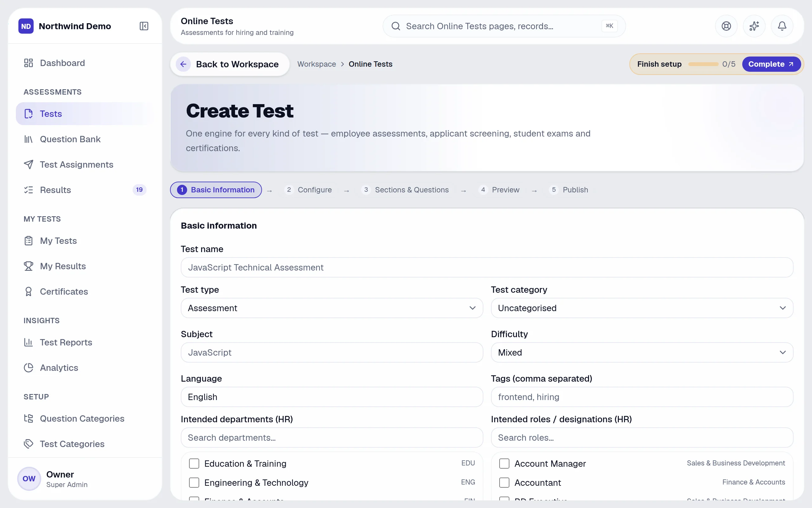Screen dimensions: 812x508
Task: Focus the top search bar
Action: click(504, 26)
